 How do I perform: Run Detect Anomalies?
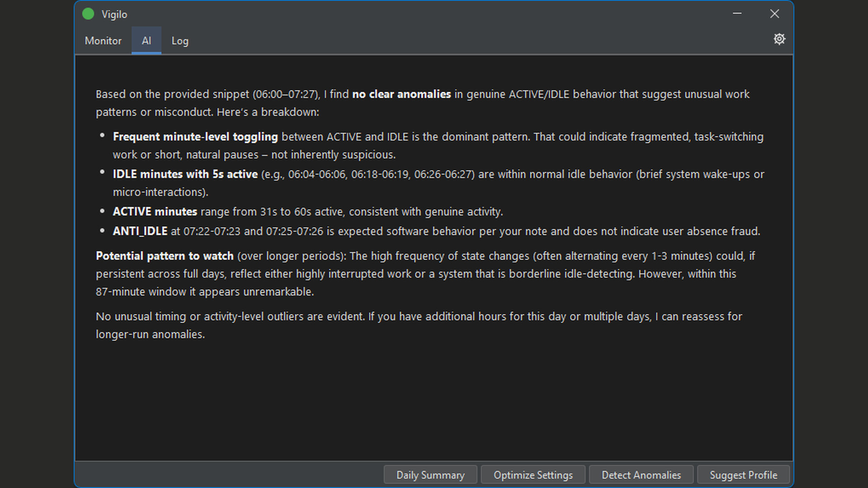point(641,475)
